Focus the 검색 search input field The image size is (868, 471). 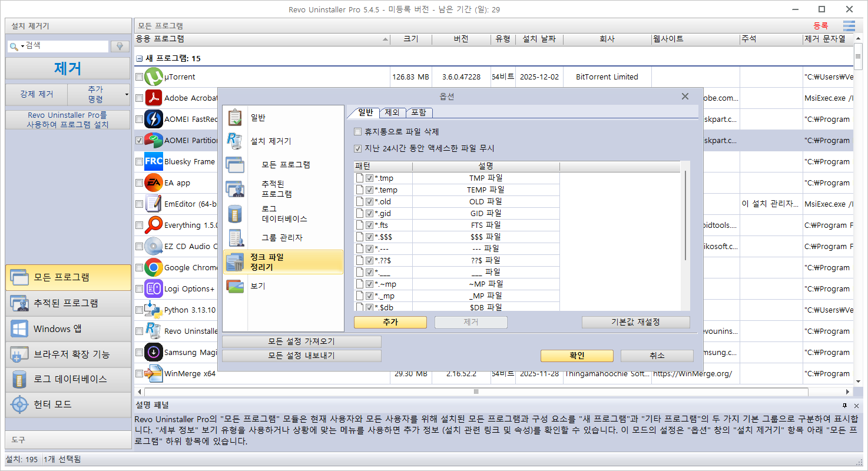coord(67,46)
